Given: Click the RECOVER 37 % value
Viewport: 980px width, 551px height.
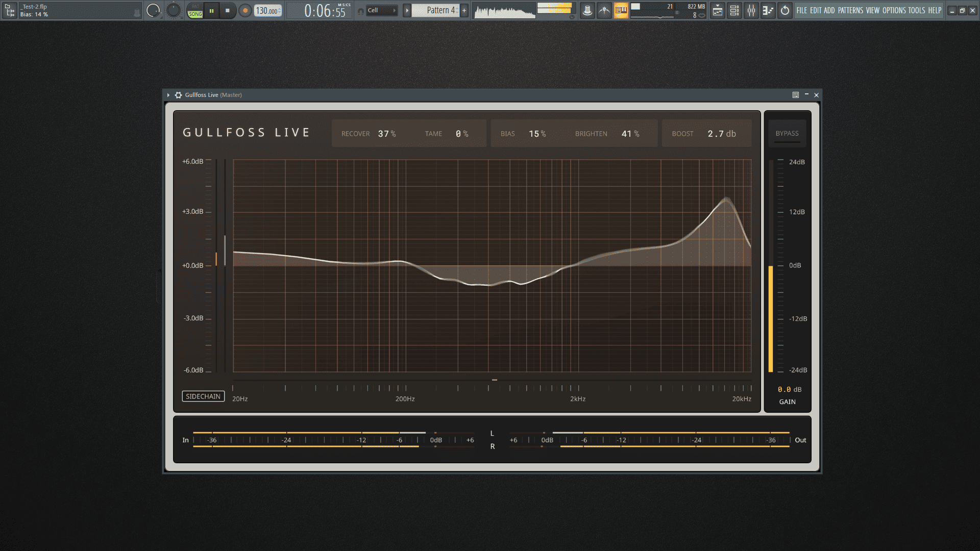Looking at the screenshot, I should (x=387, y=134).
